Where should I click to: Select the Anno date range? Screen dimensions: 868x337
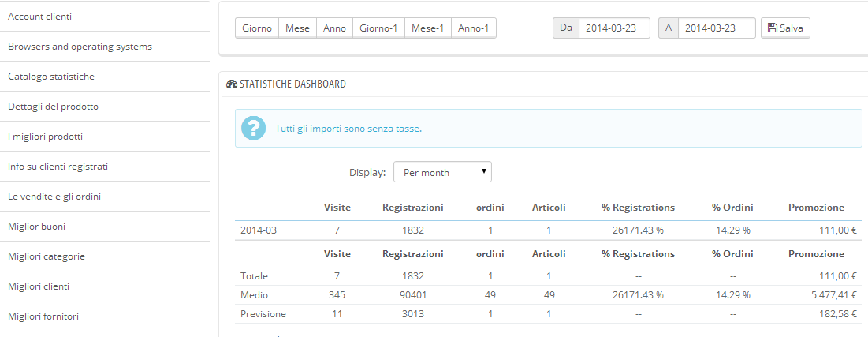pyautogui.click(x=334, y=28)
